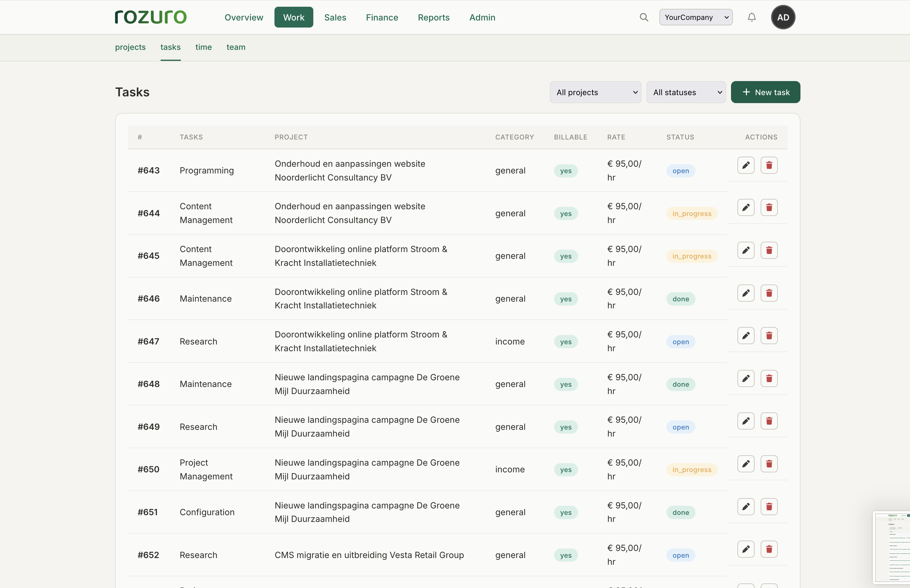The width and height of the screenshot is (910, 588).
Task: Open the Admin menu
Action: [x=482, y=17]
